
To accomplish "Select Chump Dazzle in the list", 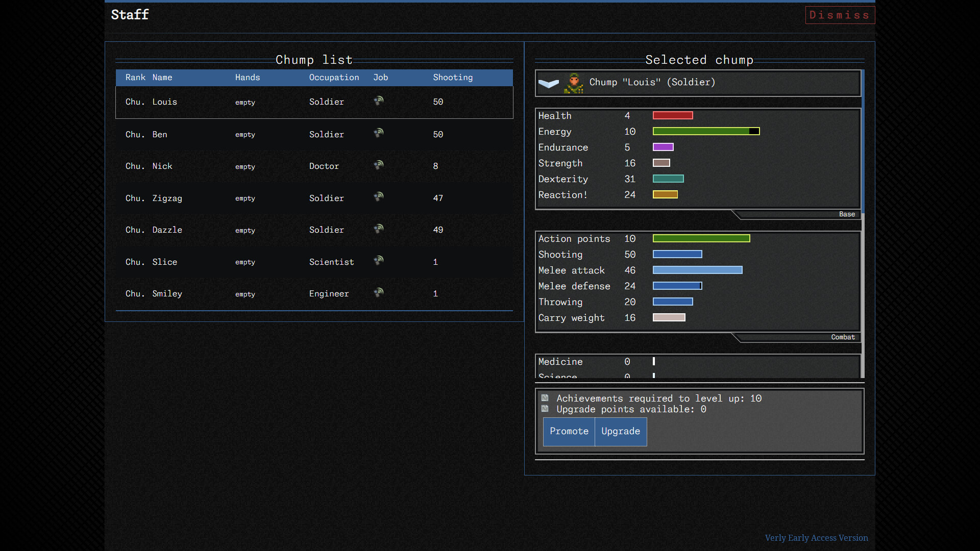I will point(167,230).
